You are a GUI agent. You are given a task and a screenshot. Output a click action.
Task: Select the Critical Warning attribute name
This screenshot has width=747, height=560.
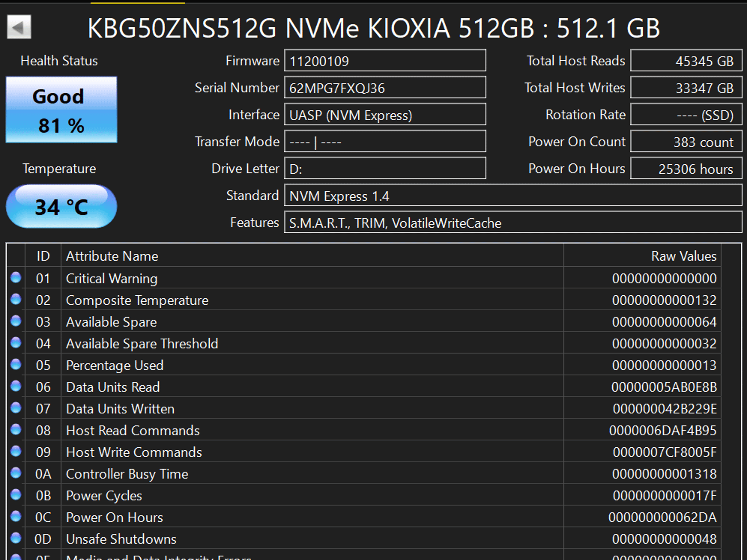click(112, 279)
